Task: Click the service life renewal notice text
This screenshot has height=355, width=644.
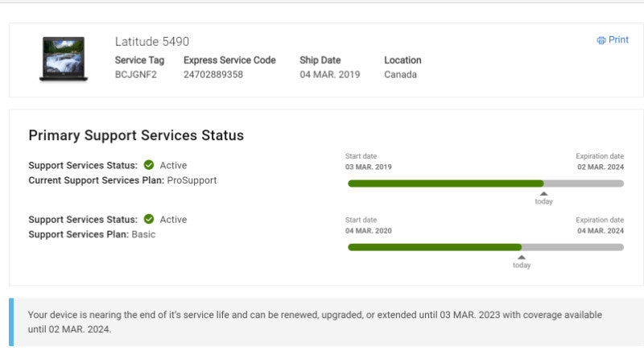Action: (315, 322)
